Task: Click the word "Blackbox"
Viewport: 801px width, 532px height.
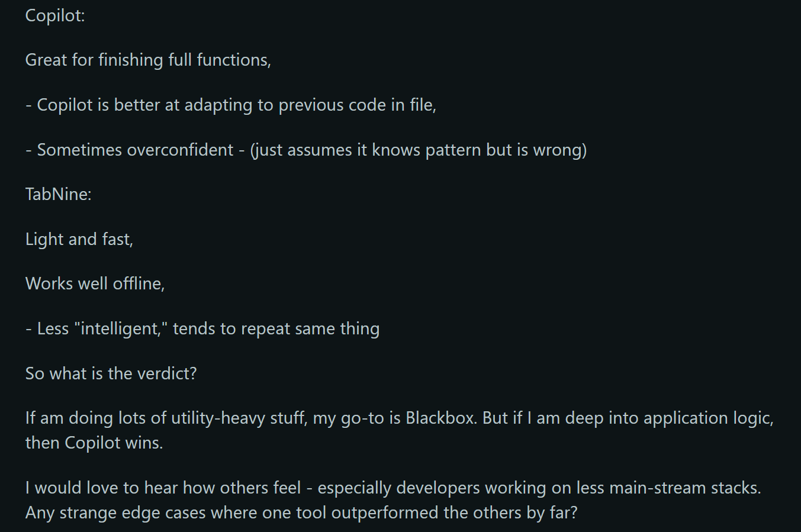Action: pos(440,418)
